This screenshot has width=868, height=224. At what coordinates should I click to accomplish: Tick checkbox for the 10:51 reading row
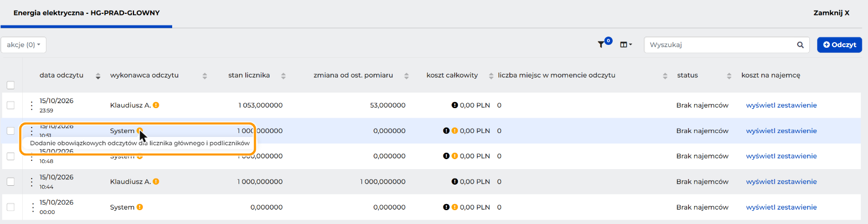click(11, 131)
